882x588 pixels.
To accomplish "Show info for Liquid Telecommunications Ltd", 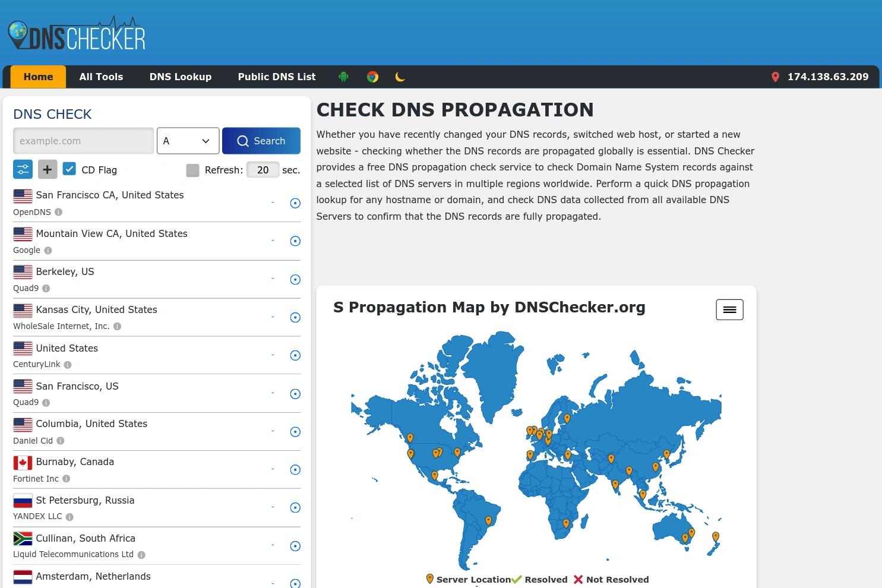I will pos(141,555).
